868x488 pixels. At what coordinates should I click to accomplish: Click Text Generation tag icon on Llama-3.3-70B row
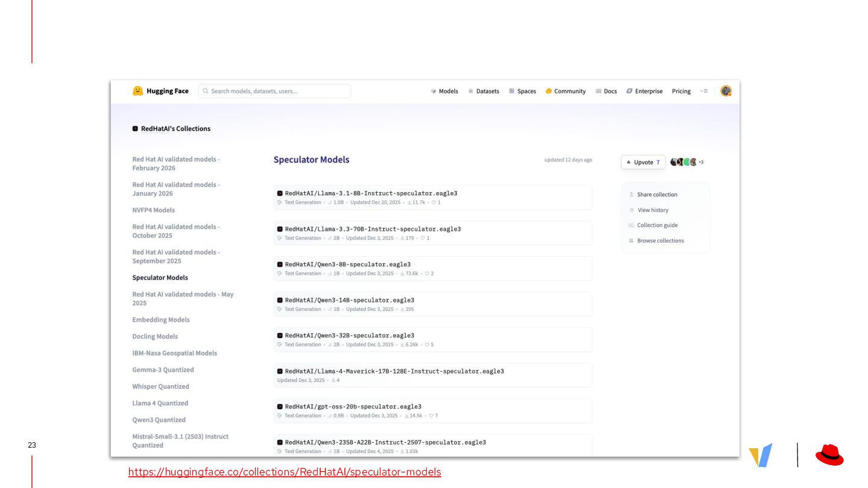[x=280, y=238]
